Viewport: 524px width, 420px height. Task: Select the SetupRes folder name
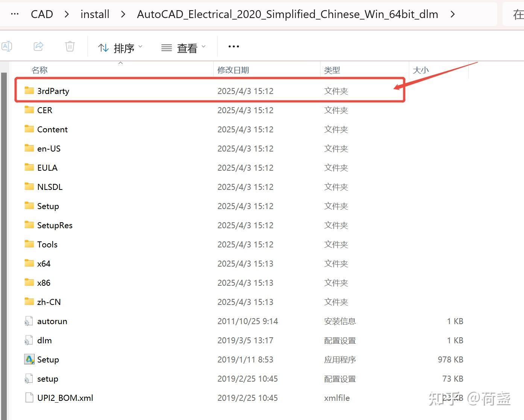(x=55, y=225)
